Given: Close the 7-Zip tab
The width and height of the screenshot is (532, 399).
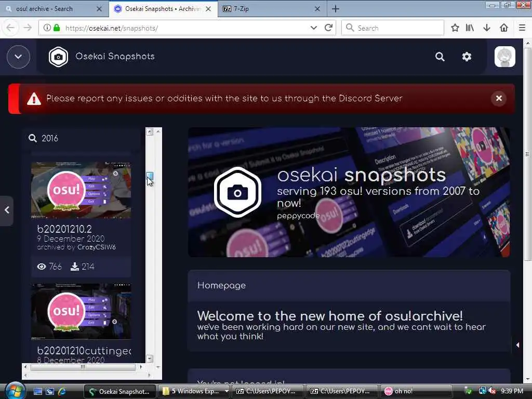Looking at the screenshot, I should pyautogui.click(x=317, y=9).
